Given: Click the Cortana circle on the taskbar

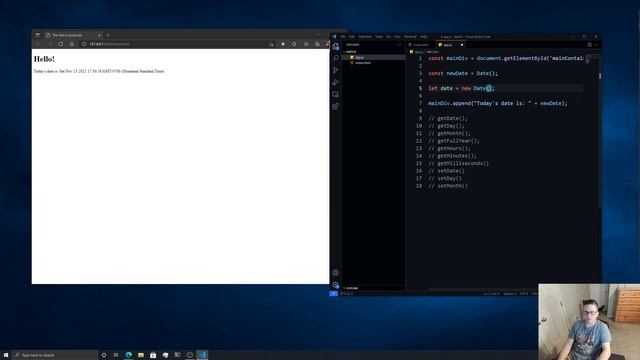Looking at the screenshot, I should [x=104, y=355].
